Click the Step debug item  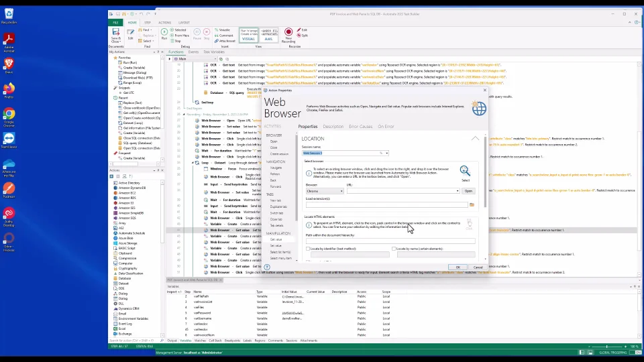[176, 41]
